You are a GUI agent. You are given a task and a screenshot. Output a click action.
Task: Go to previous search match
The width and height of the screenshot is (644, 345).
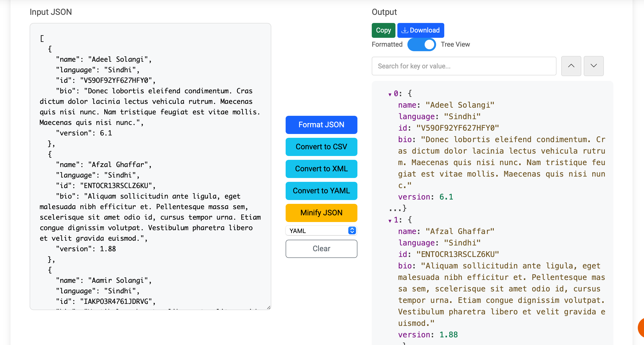point(571,66)
